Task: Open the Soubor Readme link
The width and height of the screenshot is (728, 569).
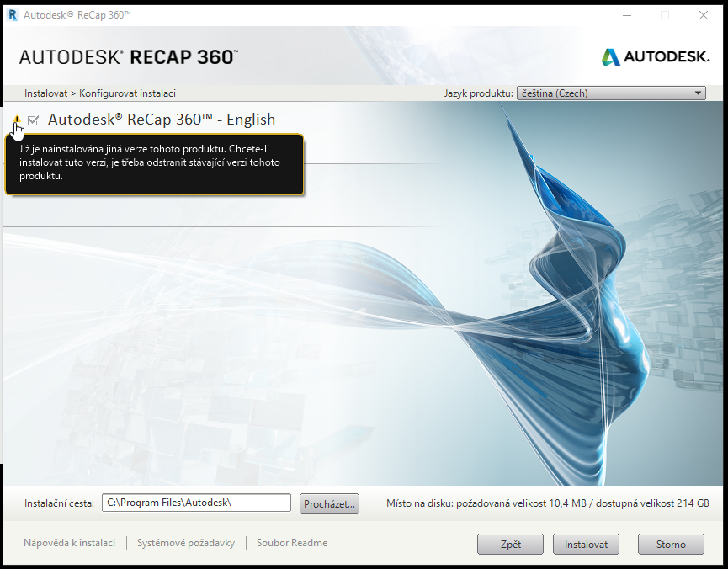Action: pos(292,543)
